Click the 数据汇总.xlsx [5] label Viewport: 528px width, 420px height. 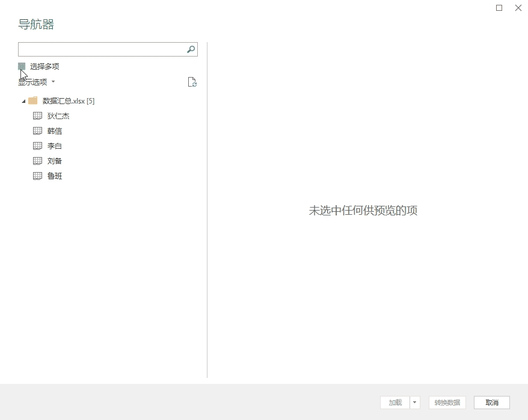[x=69, y=101]
